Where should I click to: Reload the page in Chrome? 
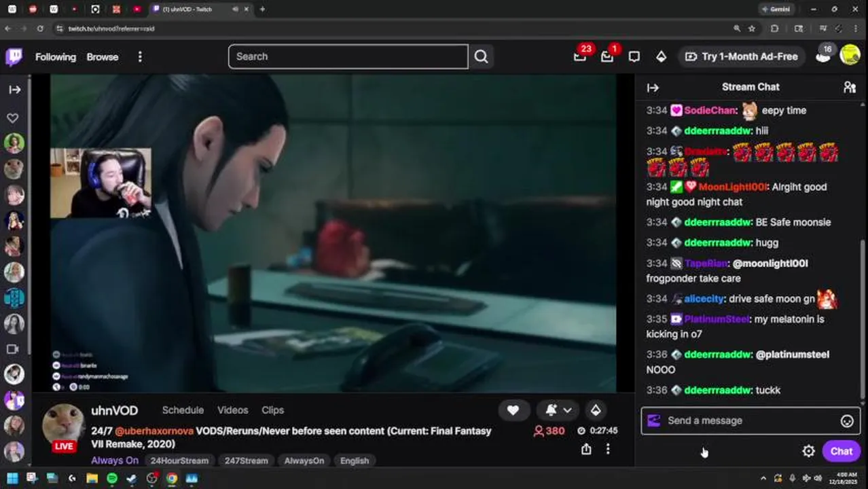click(x=40, y=29)
